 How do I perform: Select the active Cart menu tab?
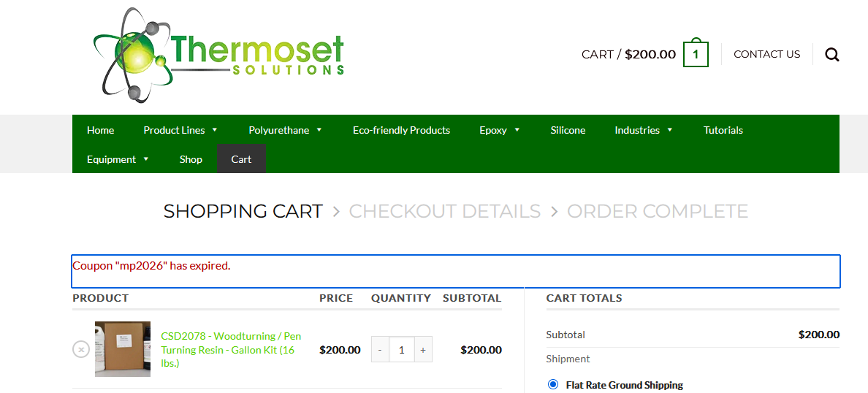(x=241, y=159)
